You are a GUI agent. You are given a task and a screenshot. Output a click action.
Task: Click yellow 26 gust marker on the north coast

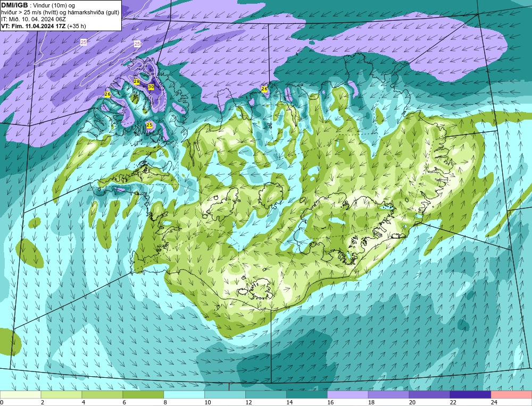coord(264,89)
